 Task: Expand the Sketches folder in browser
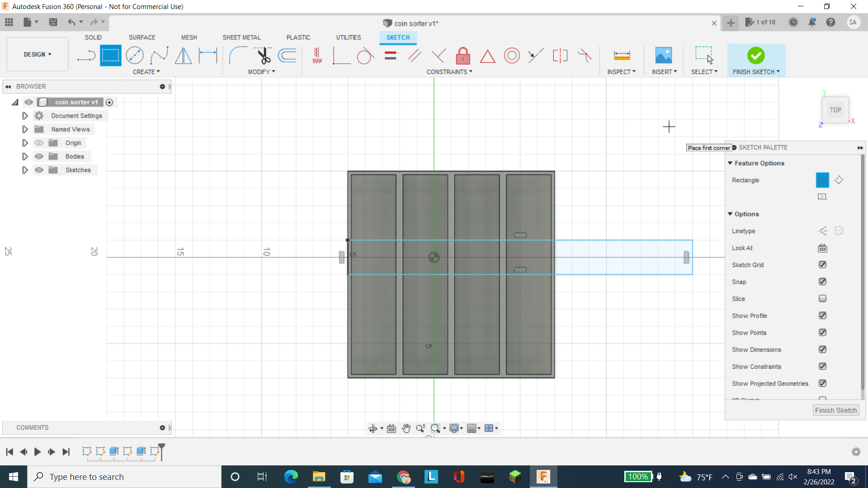pos(25,170)
